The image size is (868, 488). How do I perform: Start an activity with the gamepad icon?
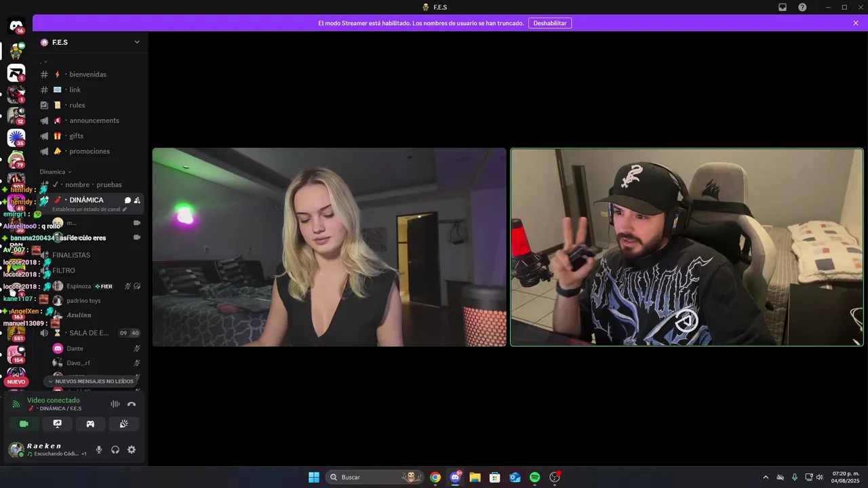(90, 424)
